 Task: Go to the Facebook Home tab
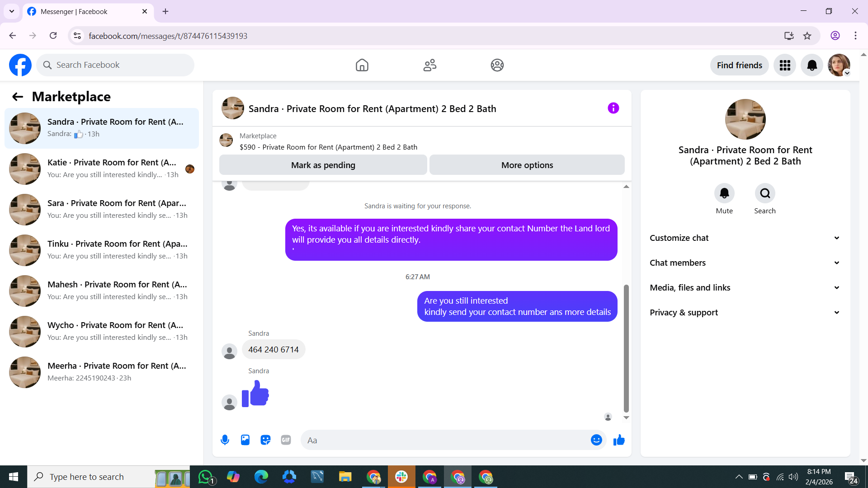(362, 66)
